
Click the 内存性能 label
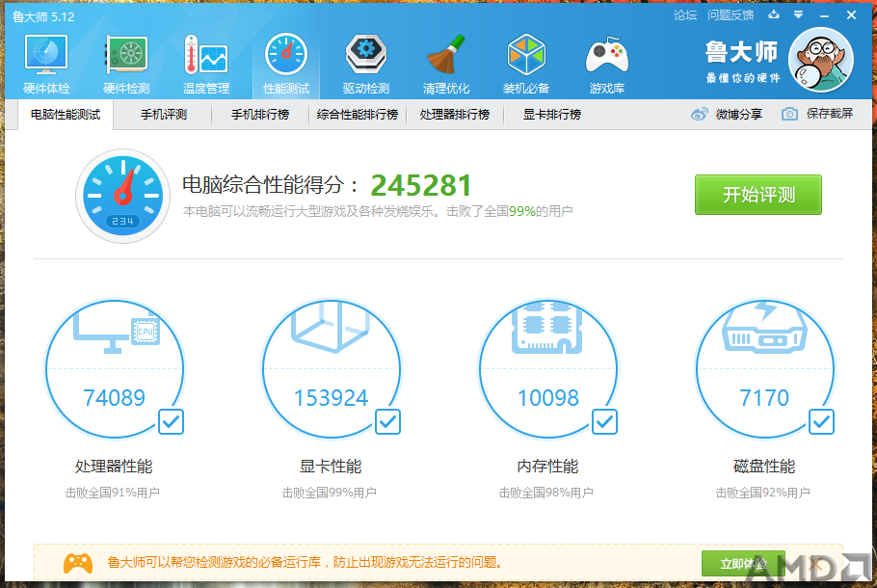coord(547,466)
